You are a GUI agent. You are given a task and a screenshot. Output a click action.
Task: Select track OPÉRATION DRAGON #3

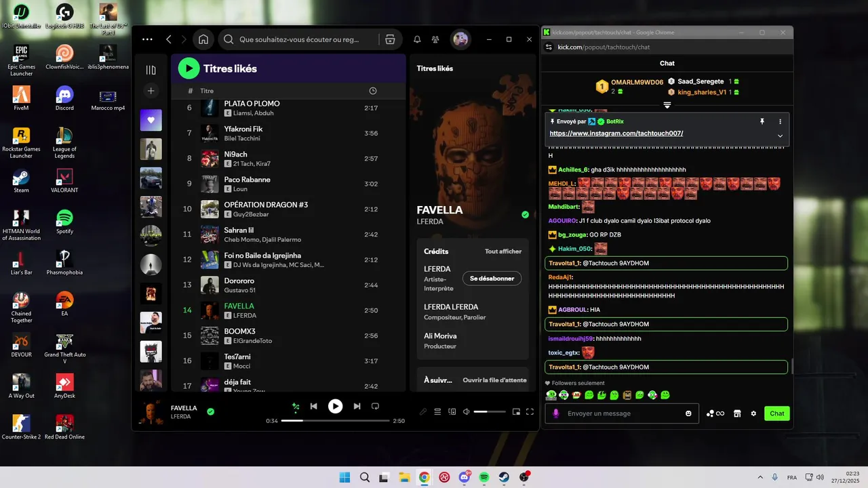288,209
